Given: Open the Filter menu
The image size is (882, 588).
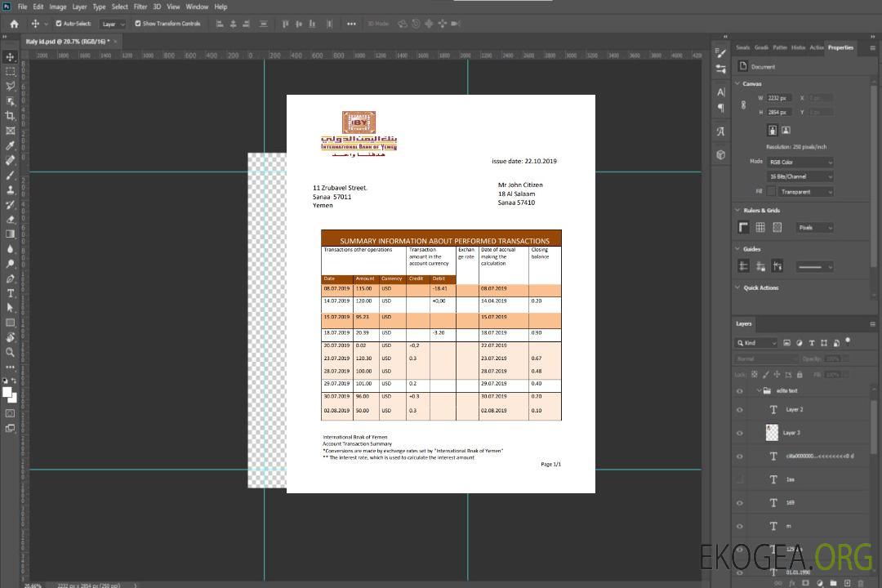Looking at the screenshot, I should 140,7.
